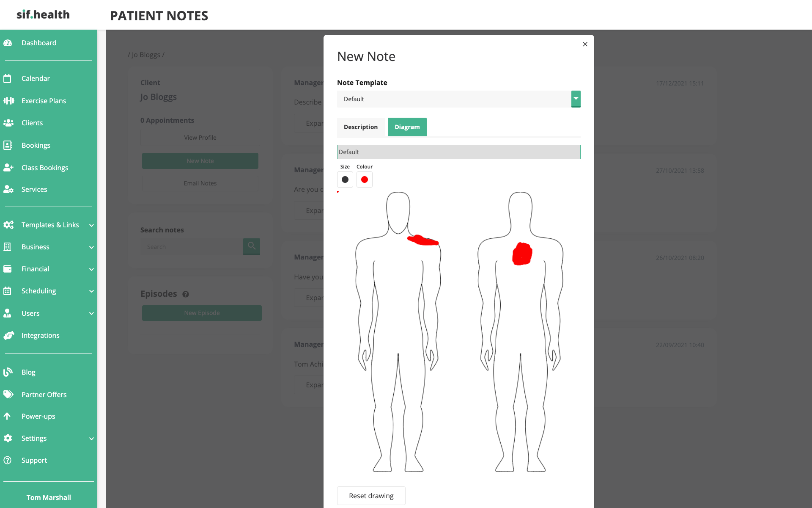The width and height of the screenshot is (812, 508).
Task: Click the Clients group icon
Action: tap(8, 123)
